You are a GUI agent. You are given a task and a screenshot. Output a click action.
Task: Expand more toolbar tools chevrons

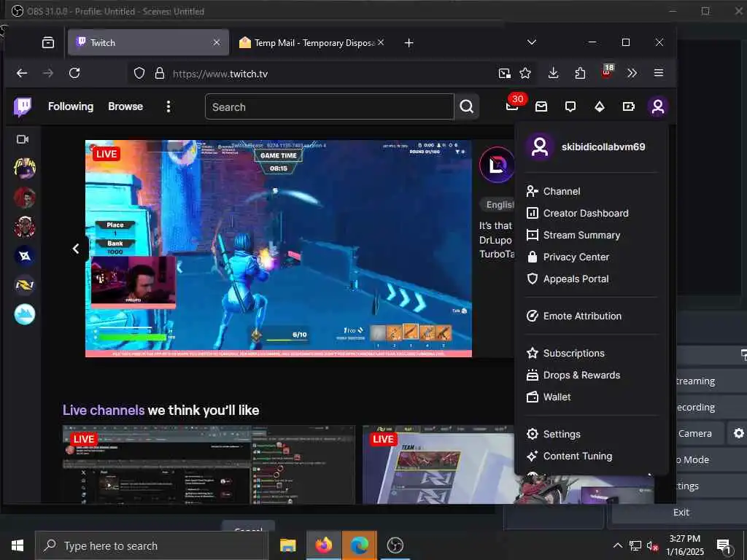pos(632,73)
